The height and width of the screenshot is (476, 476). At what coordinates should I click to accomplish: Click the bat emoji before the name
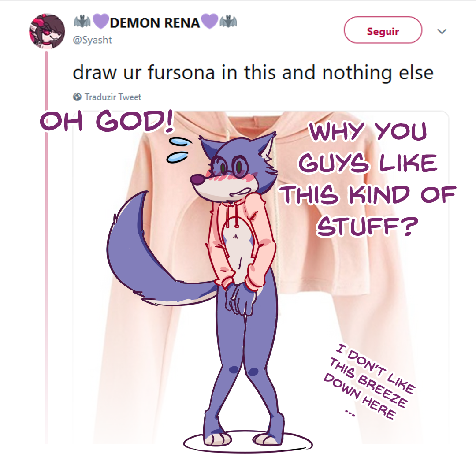pos(82,22)
